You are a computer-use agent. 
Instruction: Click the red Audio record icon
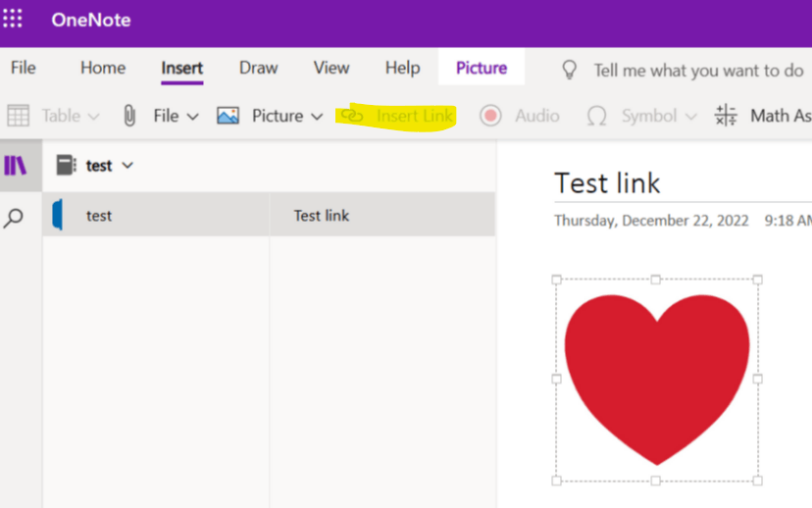[x=490, y=116]
